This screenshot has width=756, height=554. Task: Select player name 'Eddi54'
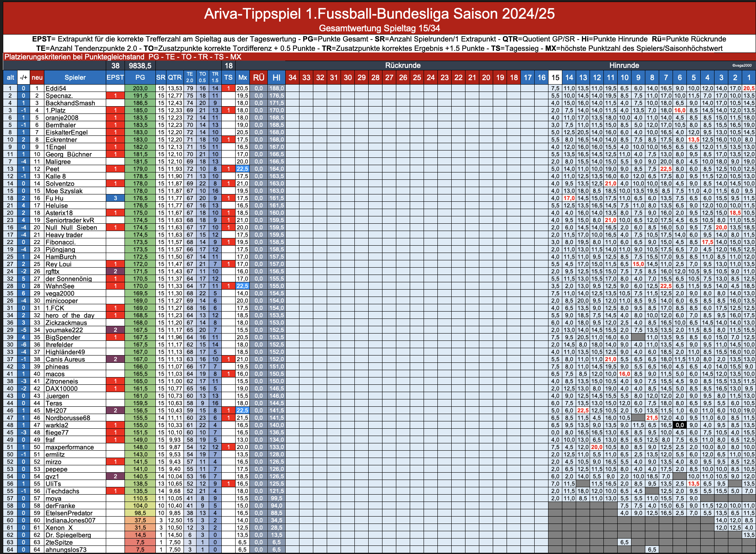tap(56, 88)
